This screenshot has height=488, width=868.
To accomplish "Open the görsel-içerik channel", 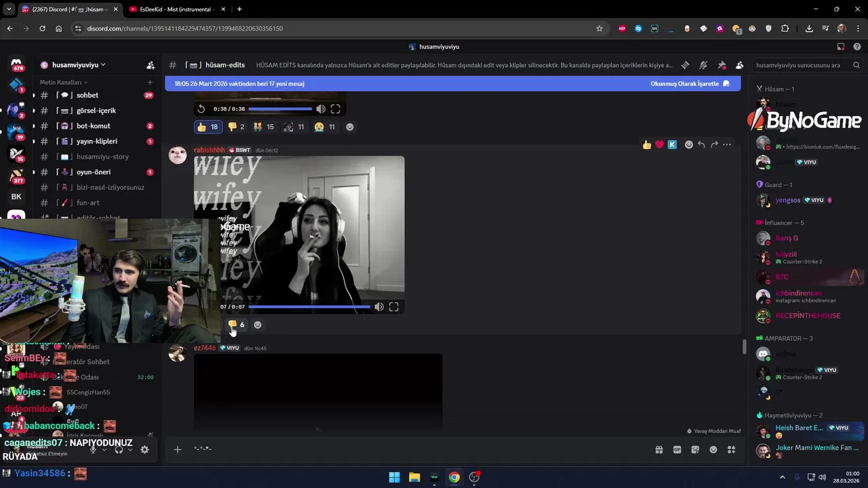I will [97, 110].
